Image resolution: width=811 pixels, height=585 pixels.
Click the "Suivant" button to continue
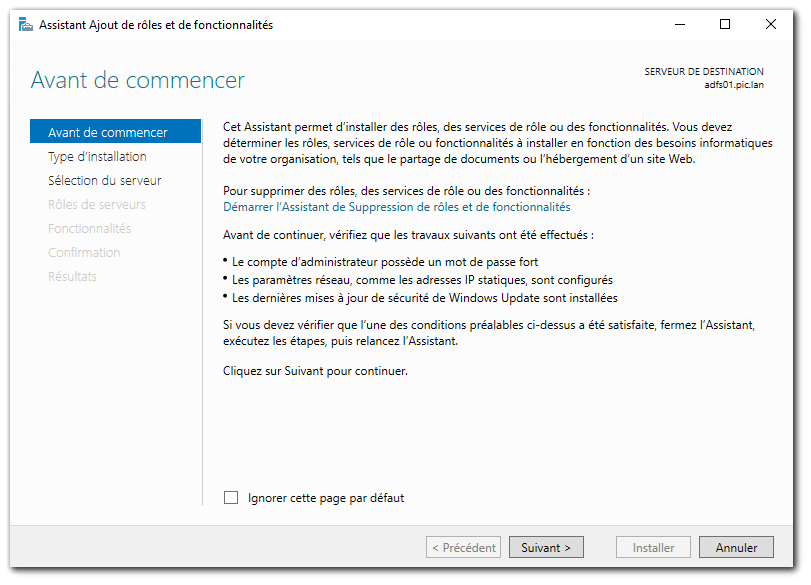coord(546,547)
